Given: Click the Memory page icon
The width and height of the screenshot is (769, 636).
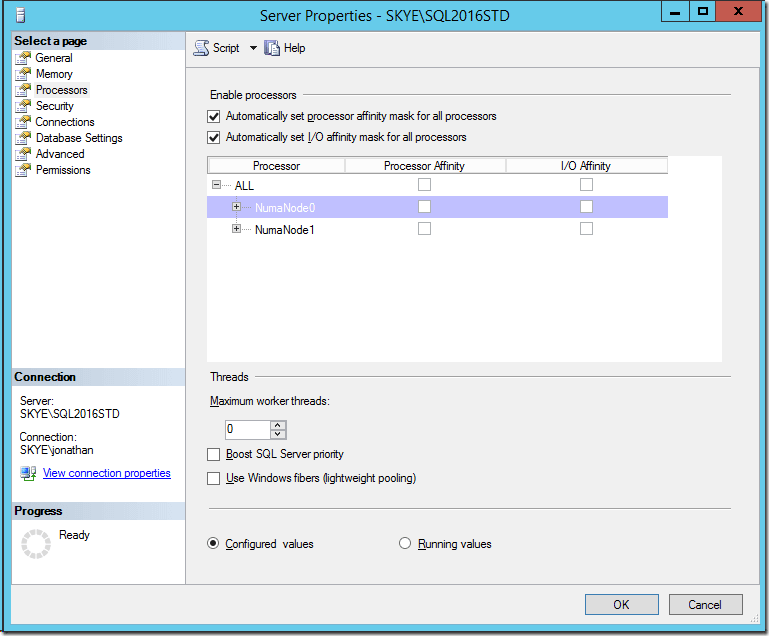Looking at the screenshot, I should tap(23, 74).
